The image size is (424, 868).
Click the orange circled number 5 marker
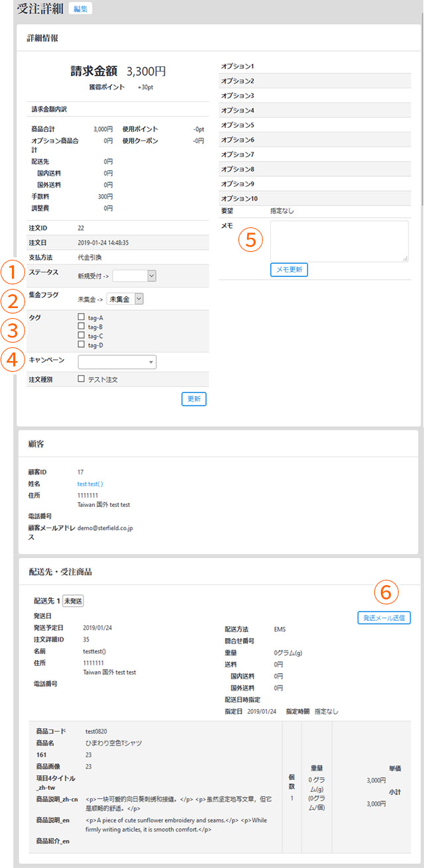[250, 240]
